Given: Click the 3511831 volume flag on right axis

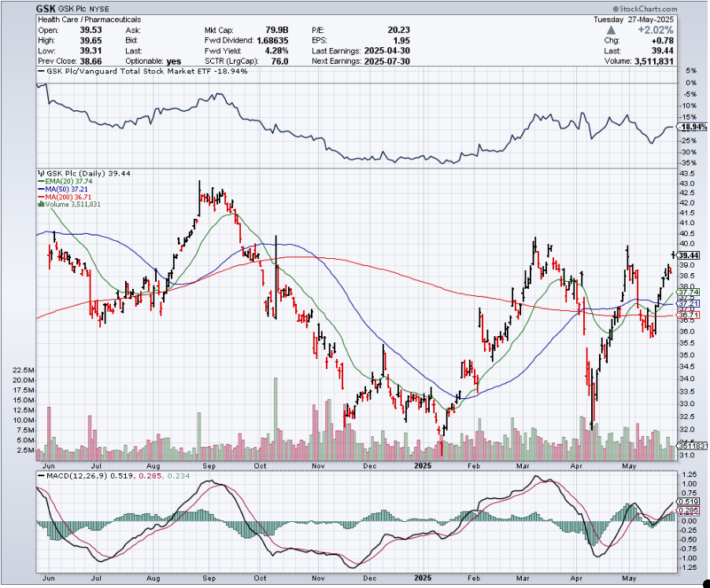Looking at the screenshot, I should [693, 446].
